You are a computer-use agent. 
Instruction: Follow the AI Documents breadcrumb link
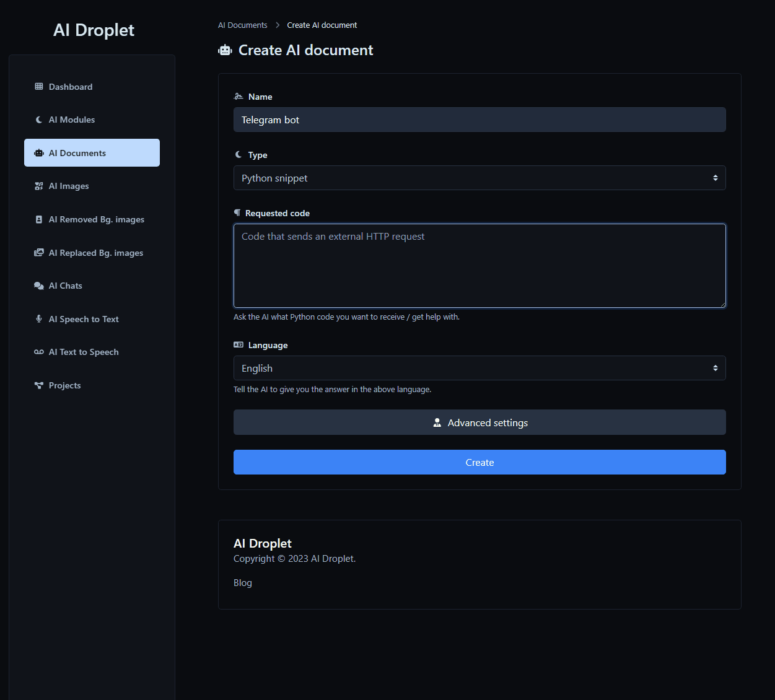243,25
